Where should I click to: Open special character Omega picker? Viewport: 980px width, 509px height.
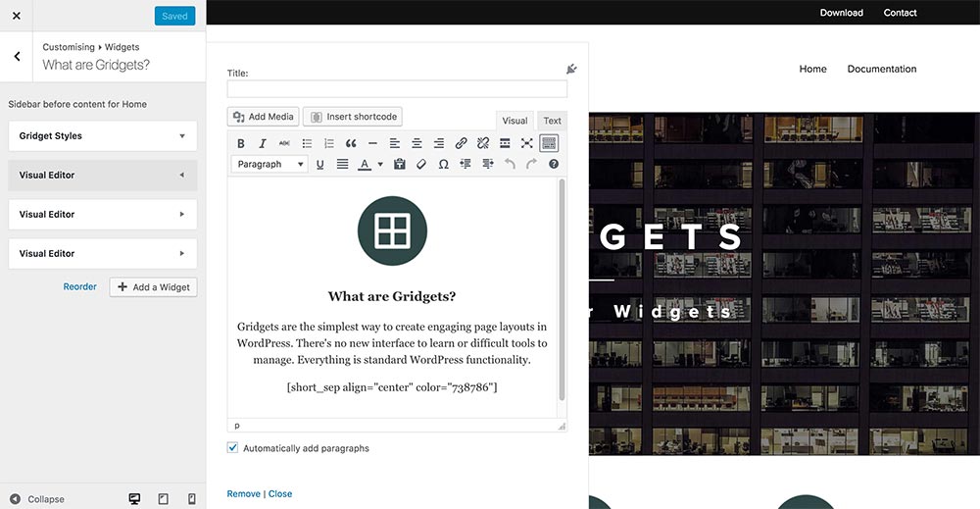point(443,164)
